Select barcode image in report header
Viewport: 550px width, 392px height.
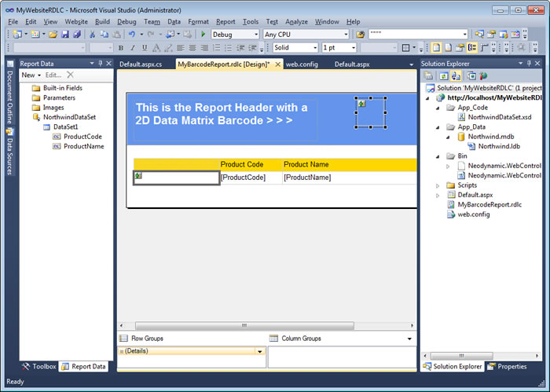(x=371, y=112)
